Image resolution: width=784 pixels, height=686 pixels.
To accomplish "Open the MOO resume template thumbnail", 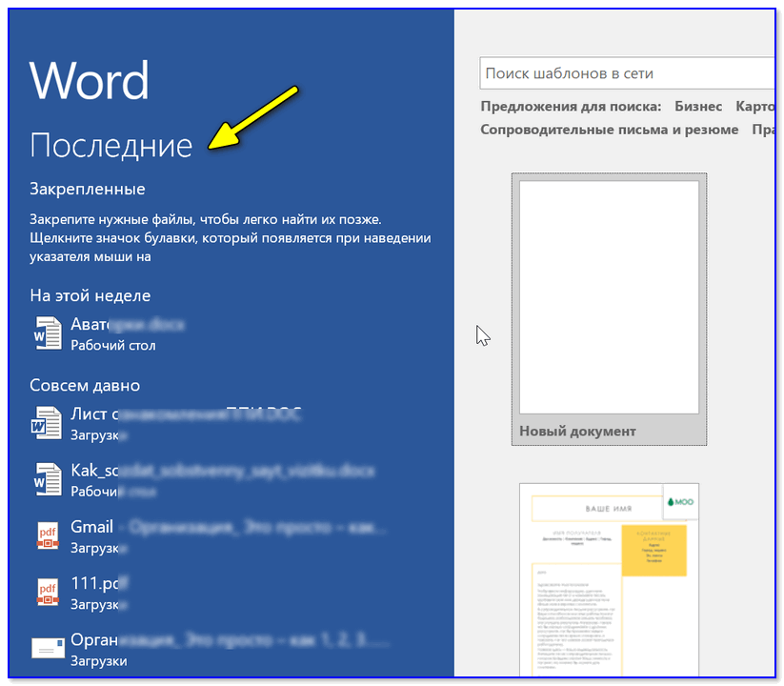I will 609,579.
